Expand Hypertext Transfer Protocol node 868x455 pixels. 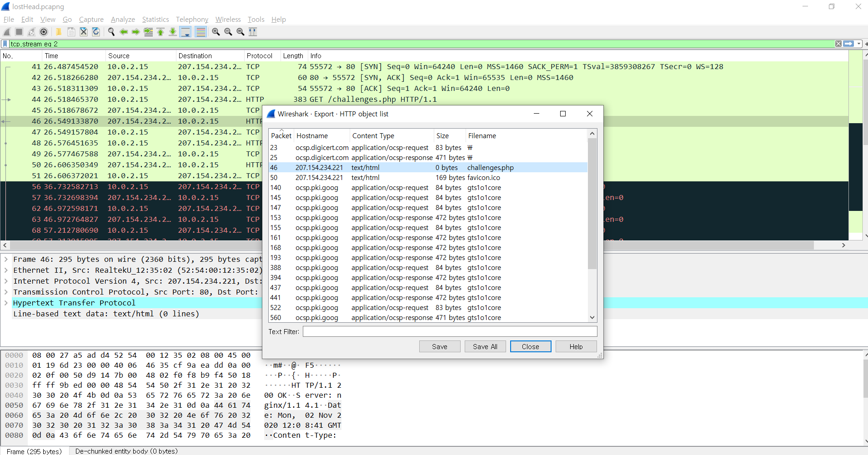point(6,303)
